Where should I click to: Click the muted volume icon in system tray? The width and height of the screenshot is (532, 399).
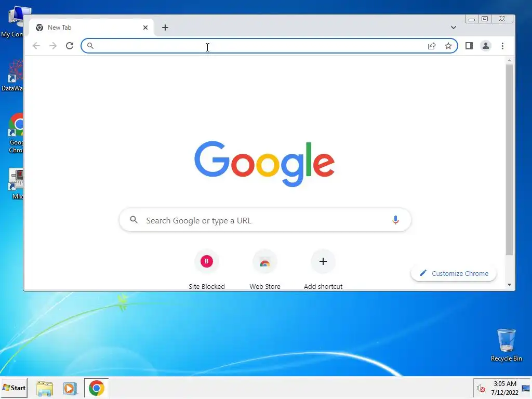click(481, 388)
